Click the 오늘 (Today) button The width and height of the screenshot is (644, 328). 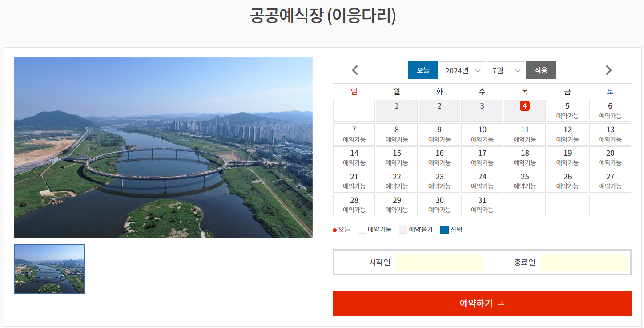click(423, 70)
